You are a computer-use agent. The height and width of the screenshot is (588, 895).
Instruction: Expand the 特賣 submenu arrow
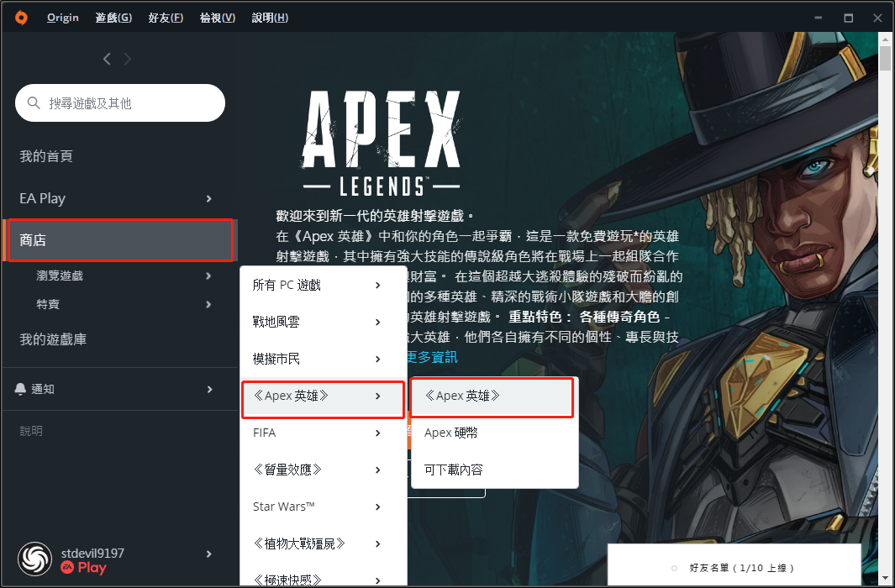pos(208,305)
